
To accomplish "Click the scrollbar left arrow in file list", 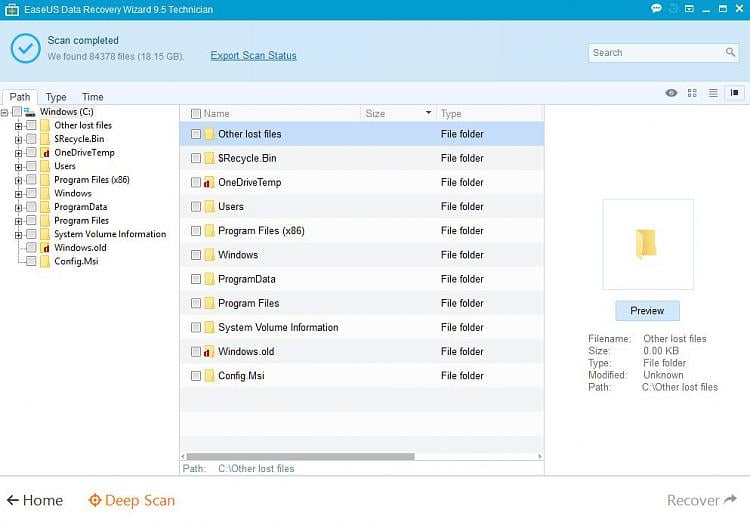I will (183, 457).
